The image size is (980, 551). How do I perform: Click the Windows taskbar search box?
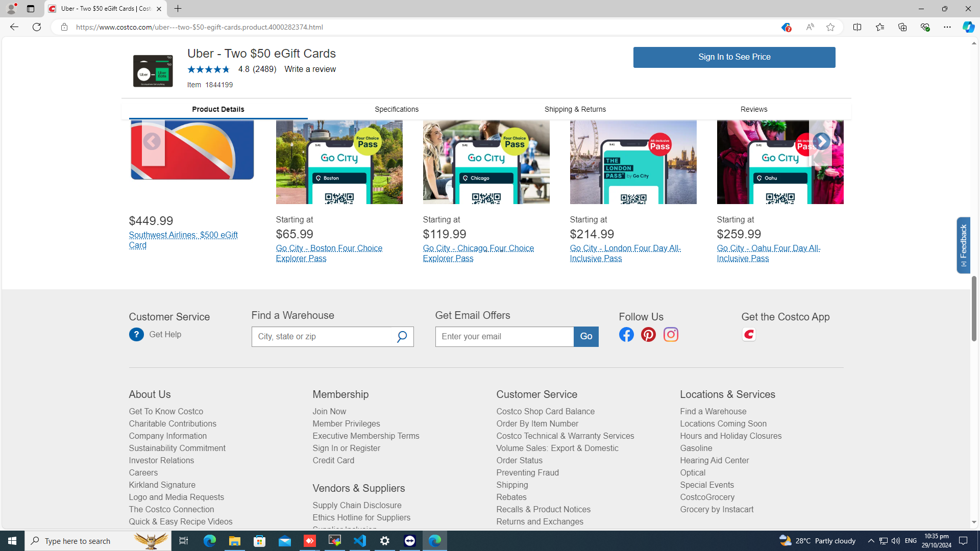[x=98, y=541]
